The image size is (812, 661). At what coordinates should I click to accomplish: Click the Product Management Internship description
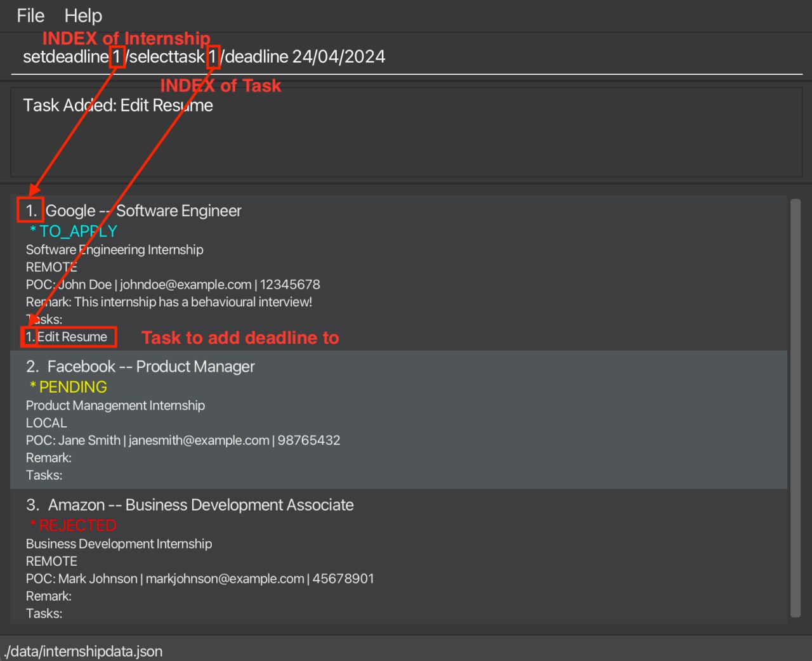click(115, 405)
